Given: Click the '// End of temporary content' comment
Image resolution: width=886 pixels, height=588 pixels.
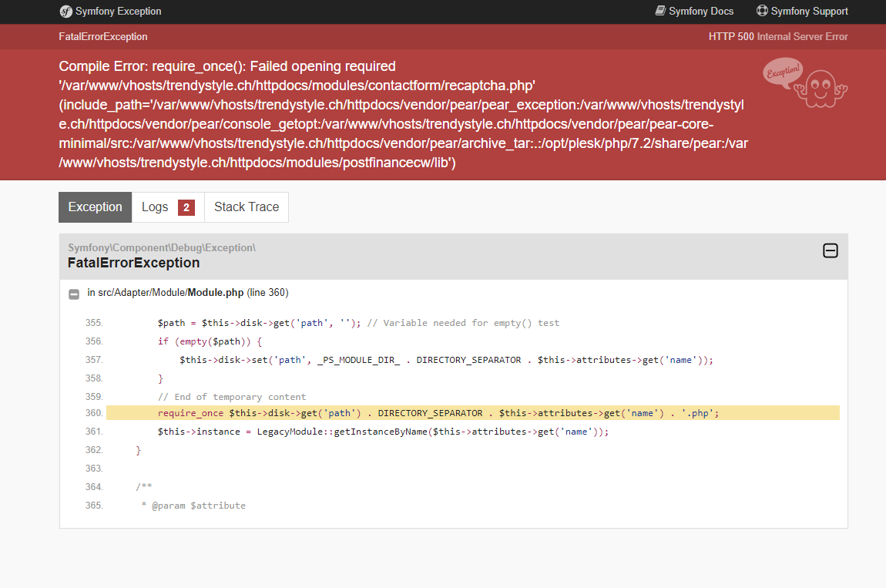Looking at the screenshot, I should click(232, 397).
